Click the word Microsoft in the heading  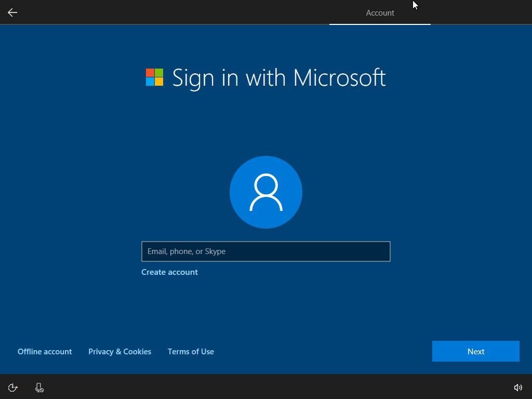(339, 78)
